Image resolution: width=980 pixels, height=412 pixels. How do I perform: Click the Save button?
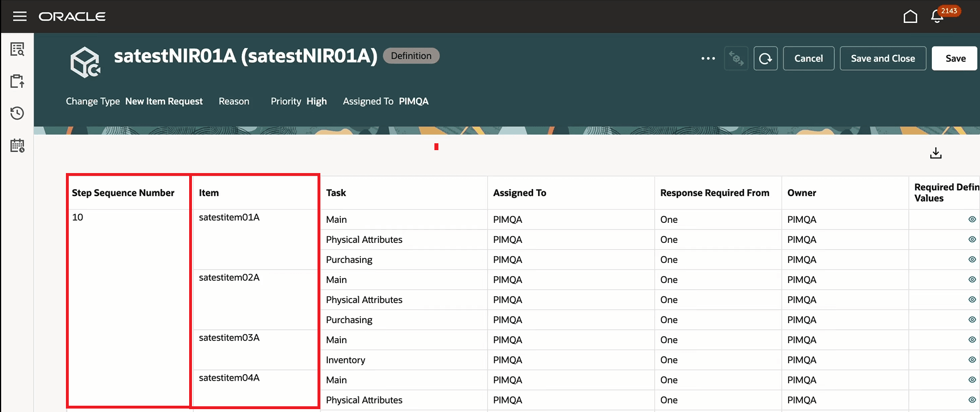click(955, 58)
